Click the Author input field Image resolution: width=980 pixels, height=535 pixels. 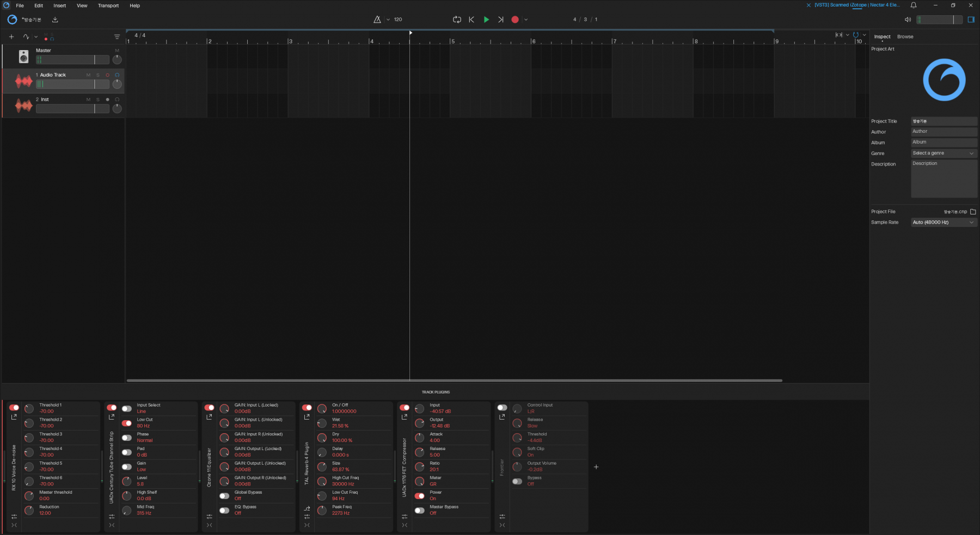point(944,132)
